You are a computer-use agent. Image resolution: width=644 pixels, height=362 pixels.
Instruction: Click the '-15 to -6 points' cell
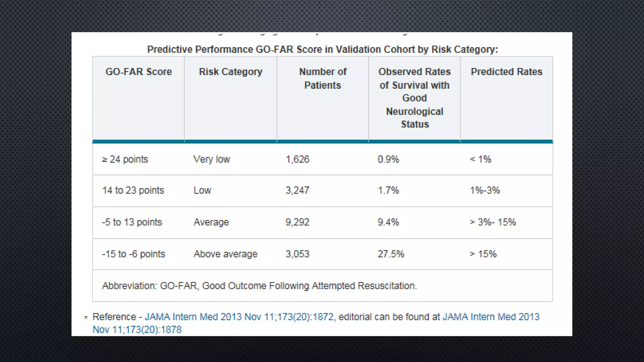(x=133, y=254)
